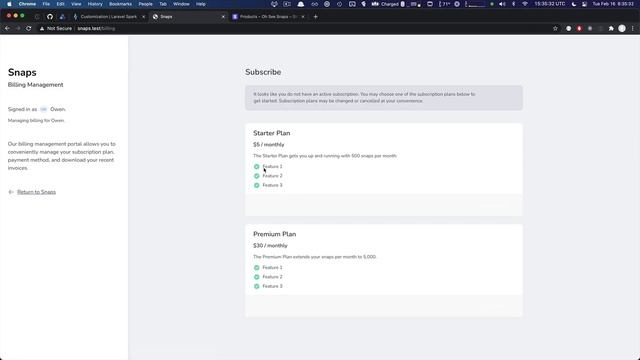Image resolution: width=640 pixels, height=360 pixels.
Task: Open a new tab with the plus button
Action: pos(316,17)
